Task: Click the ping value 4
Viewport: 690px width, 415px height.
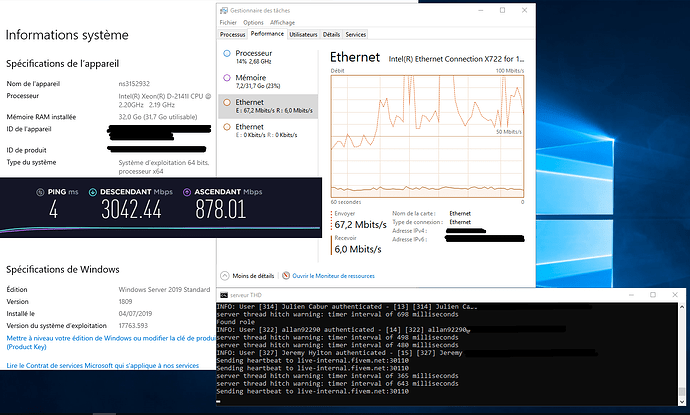Action: pyautogui.click(x=53, y=209)
